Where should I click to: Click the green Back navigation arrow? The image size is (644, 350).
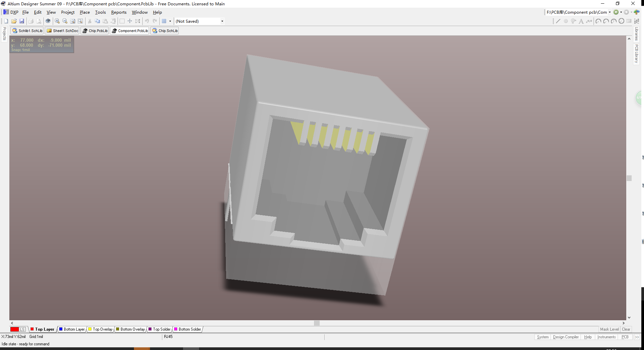click(616, 12)
